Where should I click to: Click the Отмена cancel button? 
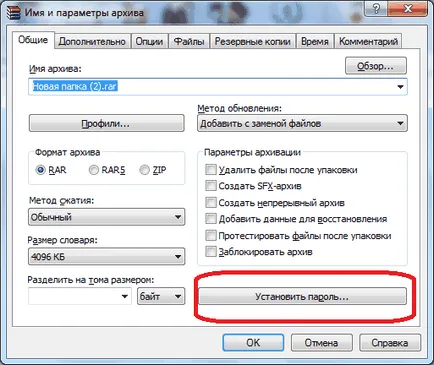321,343
